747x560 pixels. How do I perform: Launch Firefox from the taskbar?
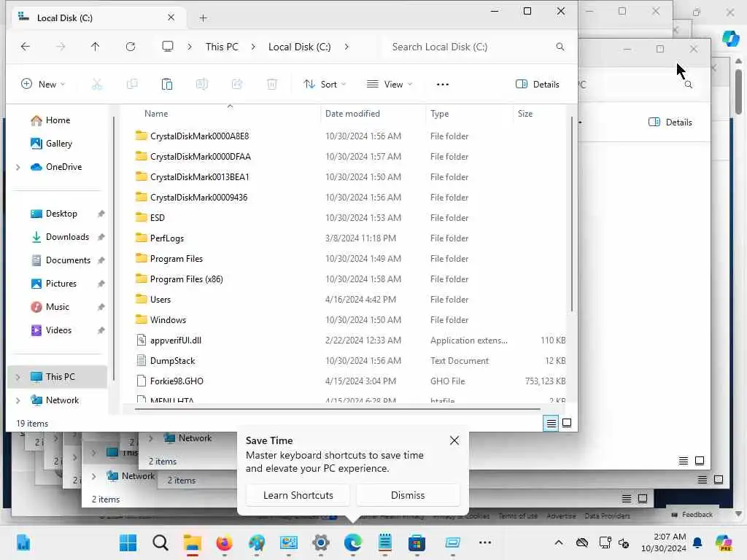coord(225,542)
